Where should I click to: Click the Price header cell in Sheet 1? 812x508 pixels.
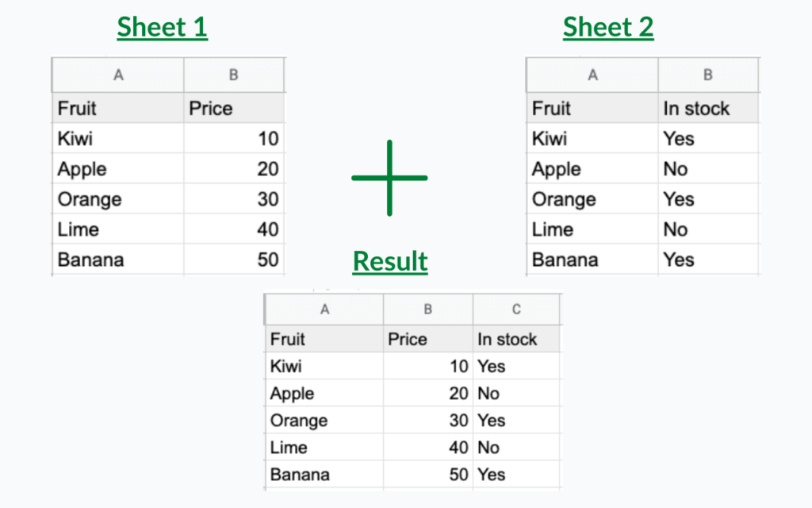click(234, 108)
